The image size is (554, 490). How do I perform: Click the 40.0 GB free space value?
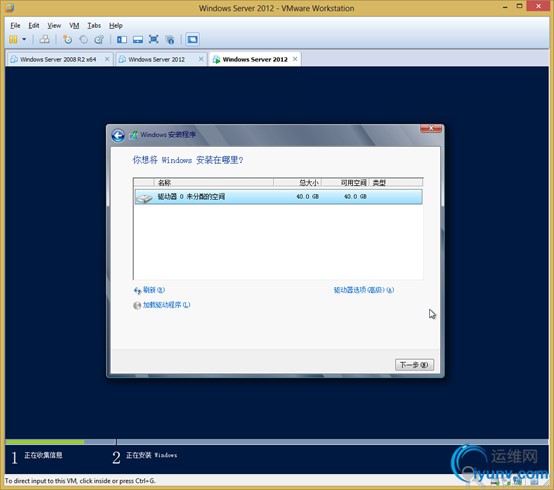[x=355, y=196]
